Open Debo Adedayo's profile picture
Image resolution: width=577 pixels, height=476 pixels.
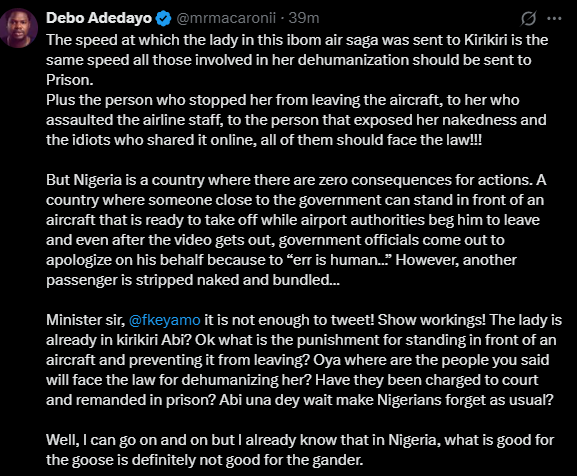(x=17, y=28)
